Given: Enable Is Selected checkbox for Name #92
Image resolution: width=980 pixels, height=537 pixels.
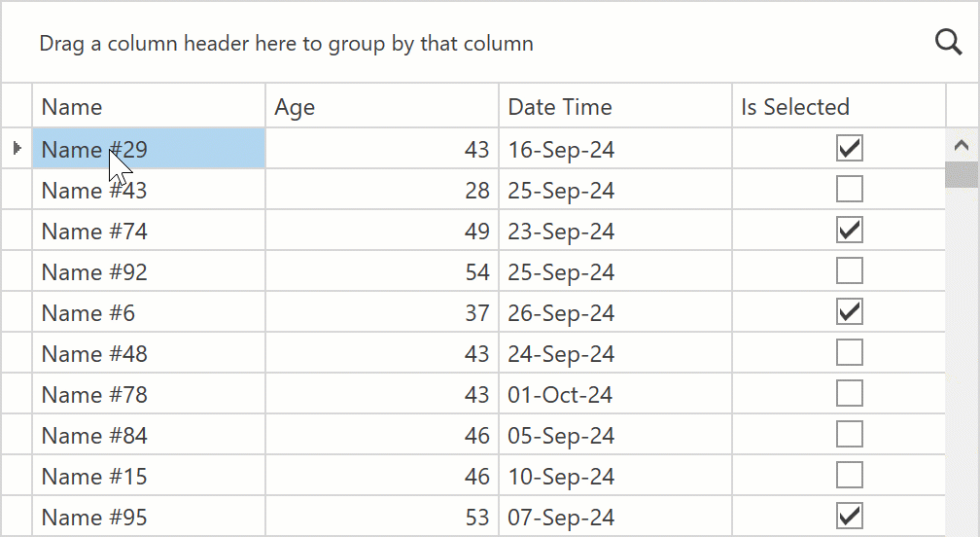Looking at the screenshot, I should 850,271.
